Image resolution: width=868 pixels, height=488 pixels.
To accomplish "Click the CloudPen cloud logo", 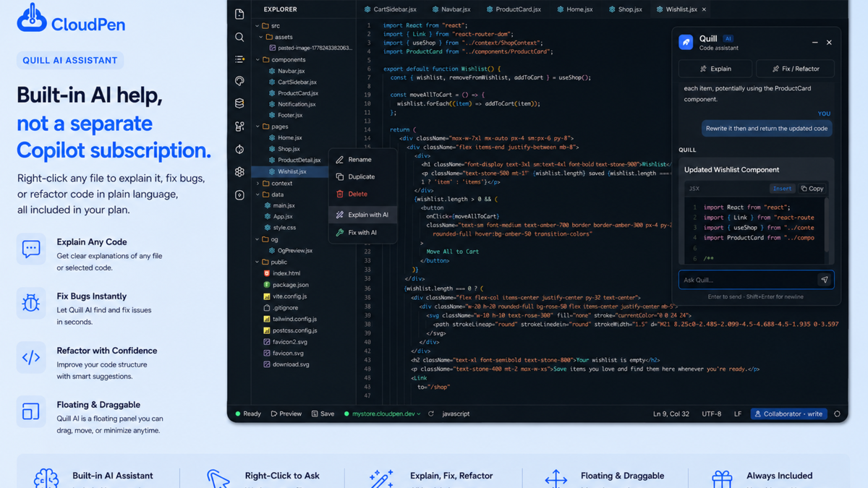I will click(32, 19).
